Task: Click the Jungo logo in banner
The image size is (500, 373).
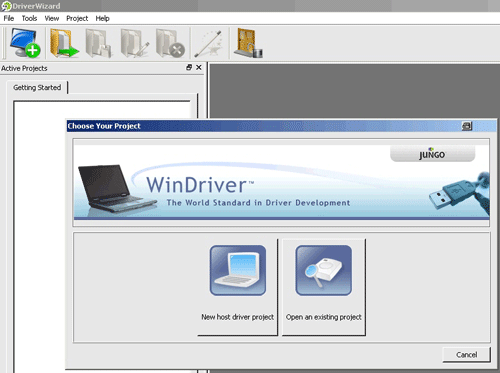Action: click(432, 154)
